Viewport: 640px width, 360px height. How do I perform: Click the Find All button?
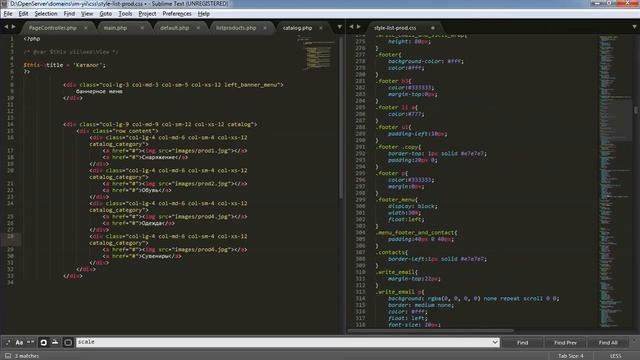(x=608, y=342)
